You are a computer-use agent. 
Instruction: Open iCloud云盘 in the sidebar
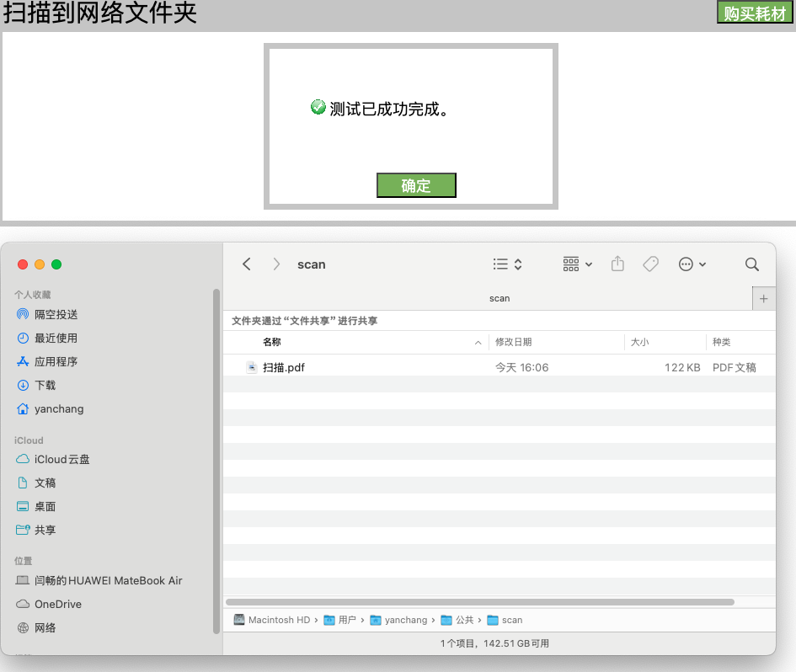[61, 459]
